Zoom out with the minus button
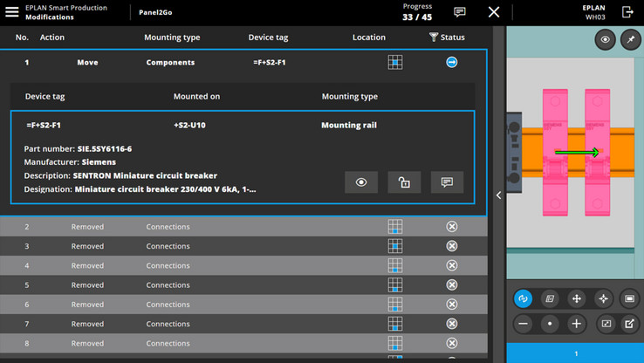The image size is (644, 363). 523,324
